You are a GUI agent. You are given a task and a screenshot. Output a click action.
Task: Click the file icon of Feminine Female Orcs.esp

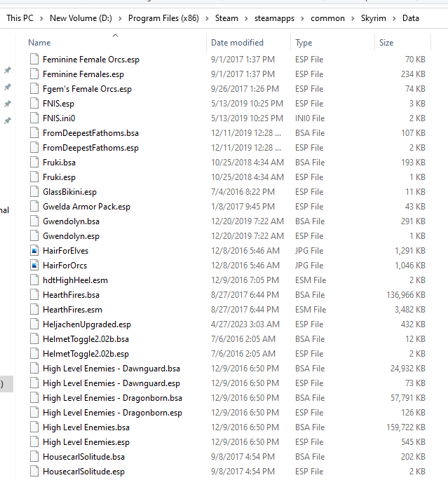(34, 60)
